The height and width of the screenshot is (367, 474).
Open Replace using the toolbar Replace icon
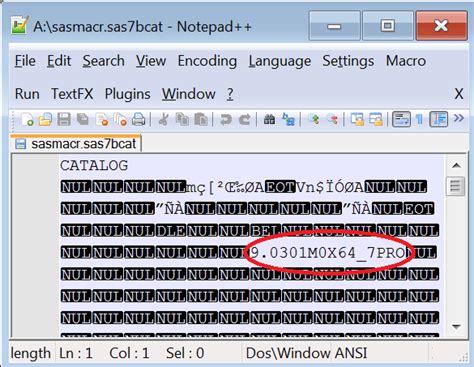[x=288, y=119]
